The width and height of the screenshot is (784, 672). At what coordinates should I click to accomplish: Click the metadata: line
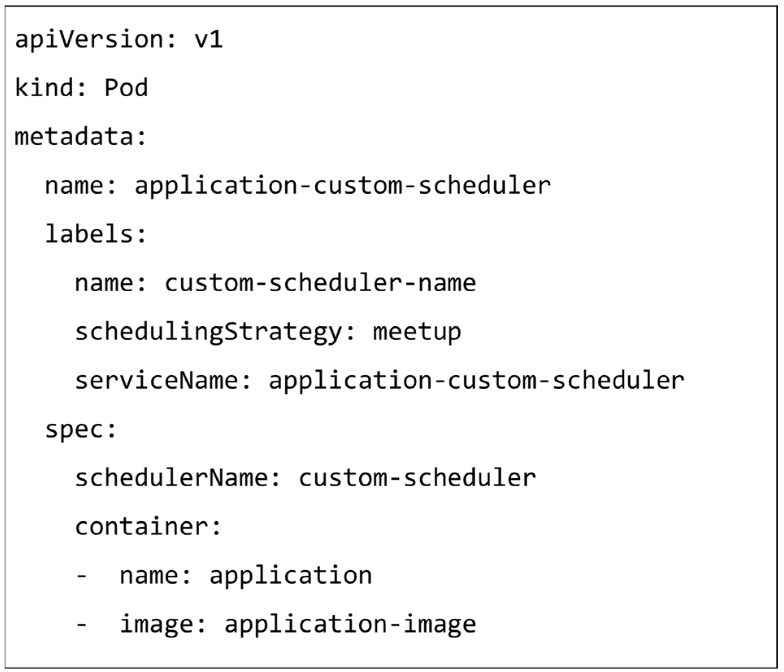click(x=80, y=136)
